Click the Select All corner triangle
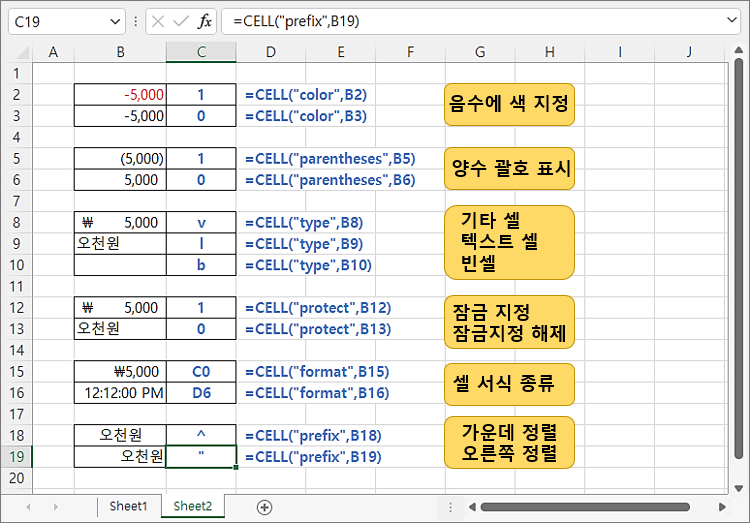 point(22,52)
